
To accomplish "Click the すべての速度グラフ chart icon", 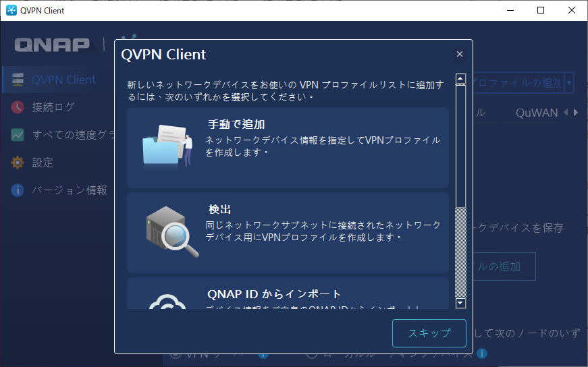I will 18,135.
